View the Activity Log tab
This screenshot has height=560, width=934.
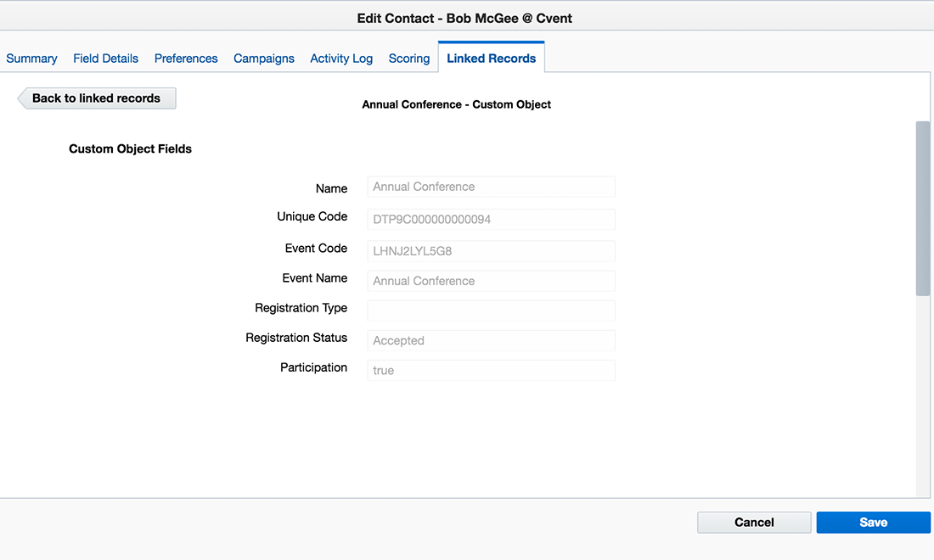[340, 58]
